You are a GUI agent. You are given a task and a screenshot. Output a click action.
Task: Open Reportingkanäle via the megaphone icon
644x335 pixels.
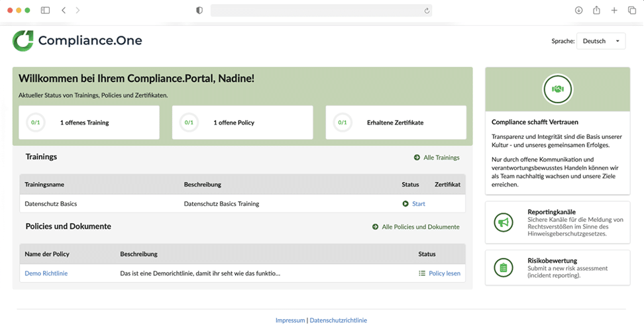pyautogui.click(x=504, y=222)
